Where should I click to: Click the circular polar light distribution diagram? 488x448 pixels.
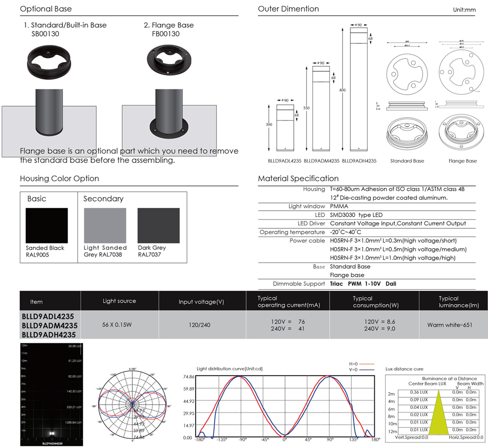pos(132,405)
